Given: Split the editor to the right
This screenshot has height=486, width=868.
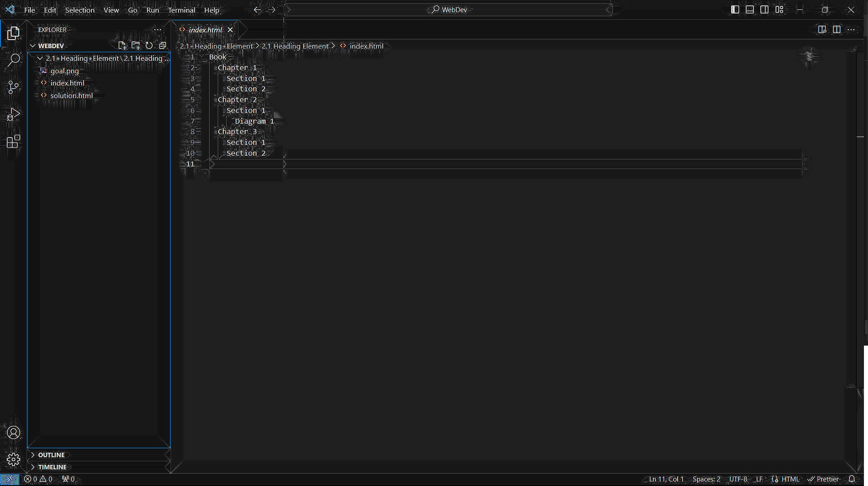Looking at the screenshot, I should [x=837, y=30].
